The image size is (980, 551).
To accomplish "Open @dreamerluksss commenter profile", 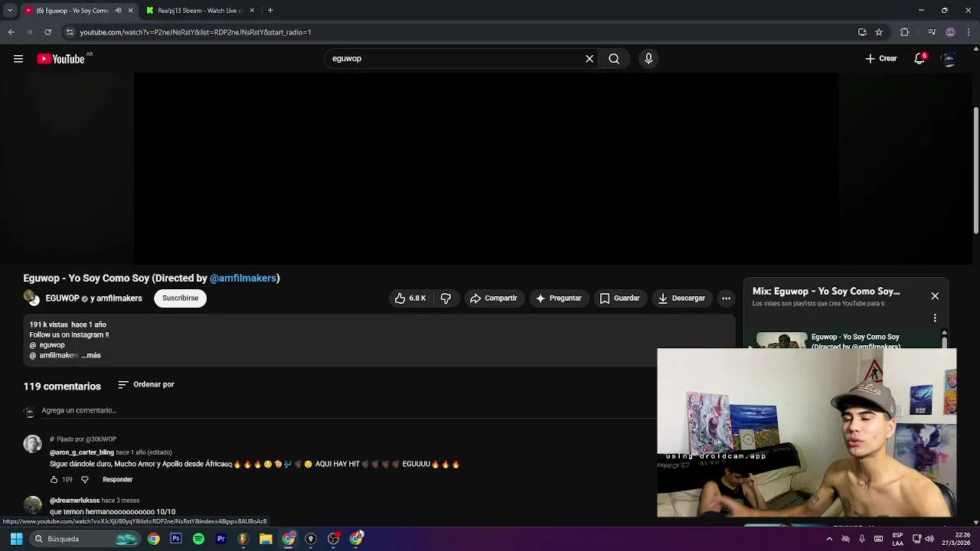I will [x=74, y=500].
